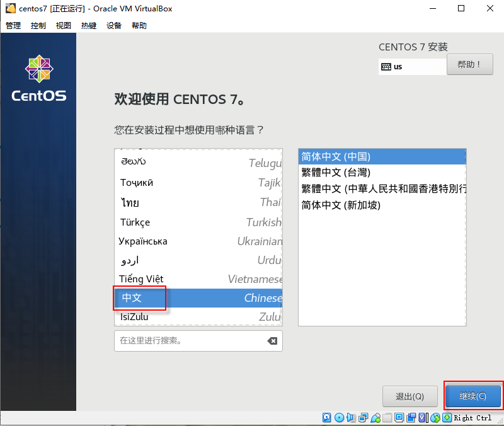Choose 简体中文 (中国) locale
Screen dimensions: 504x426
tap(382, 156)
